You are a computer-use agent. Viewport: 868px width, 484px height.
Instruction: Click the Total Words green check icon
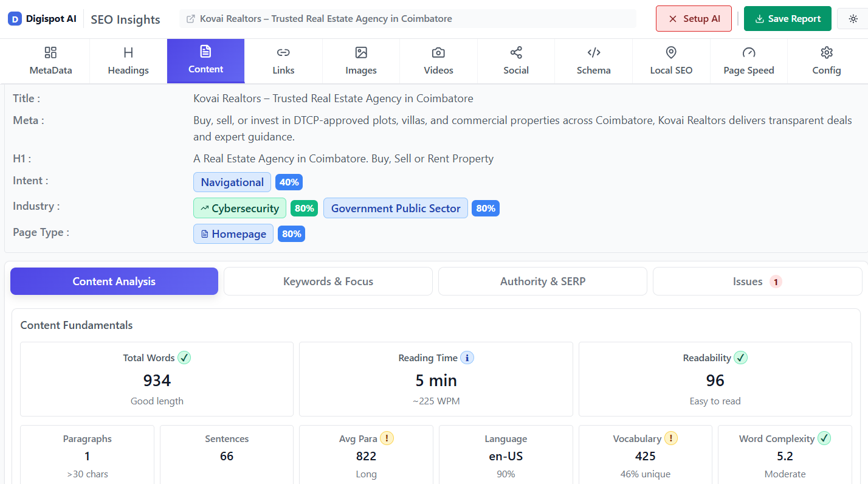click(184, 358)
